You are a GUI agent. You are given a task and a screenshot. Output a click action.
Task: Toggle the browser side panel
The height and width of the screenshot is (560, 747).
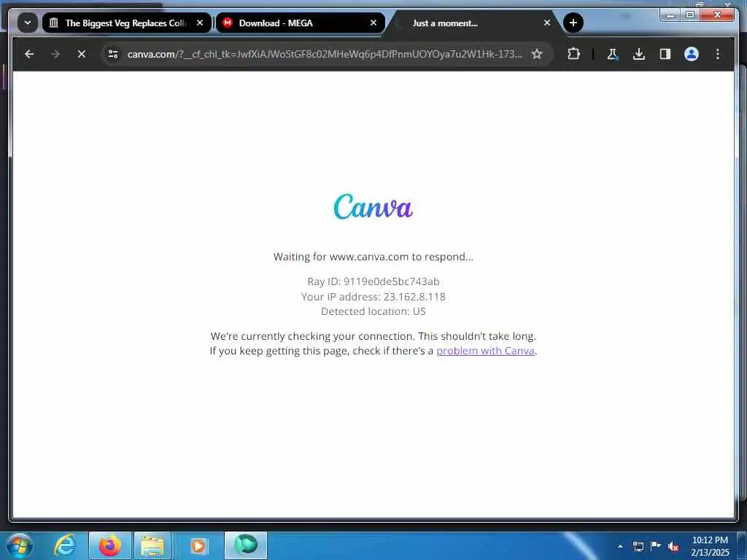pos(665,54)
